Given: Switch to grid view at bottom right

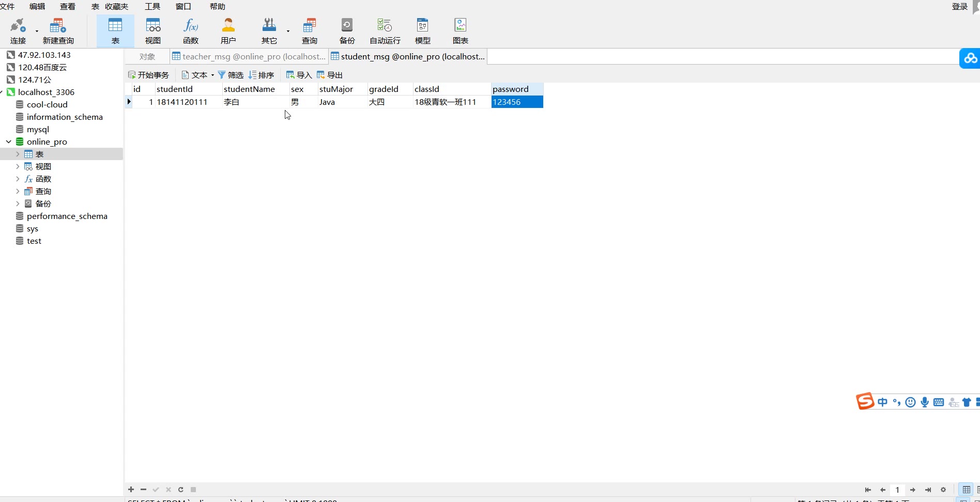Looking at the screenshot, I should pyautogui.click(x=966, y=490).
